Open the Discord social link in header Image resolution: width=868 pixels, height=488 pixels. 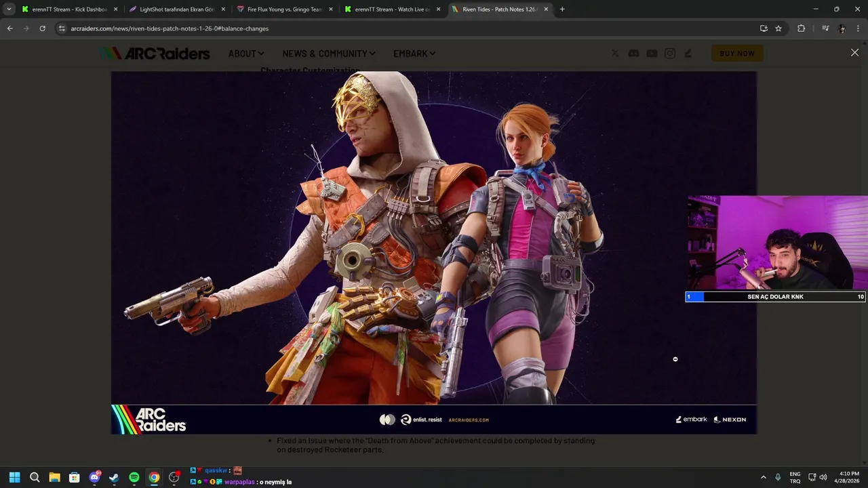pos(633,54)
